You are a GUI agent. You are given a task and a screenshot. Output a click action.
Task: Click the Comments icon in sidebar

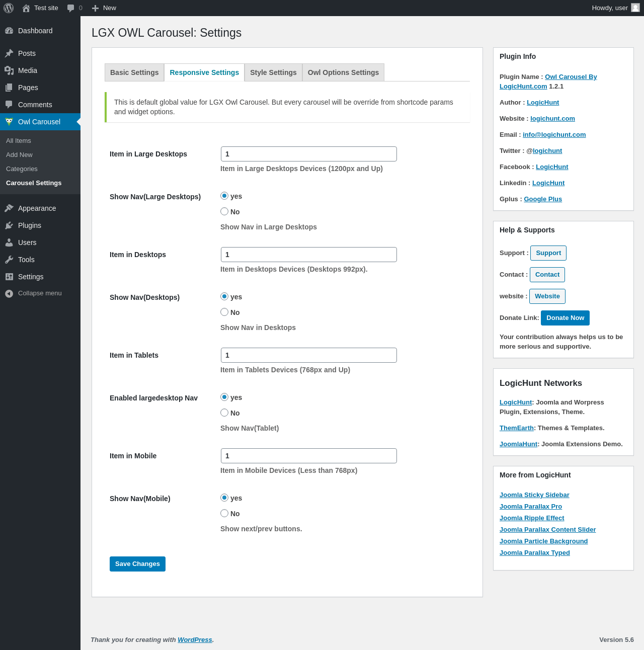tap(9, 105)
